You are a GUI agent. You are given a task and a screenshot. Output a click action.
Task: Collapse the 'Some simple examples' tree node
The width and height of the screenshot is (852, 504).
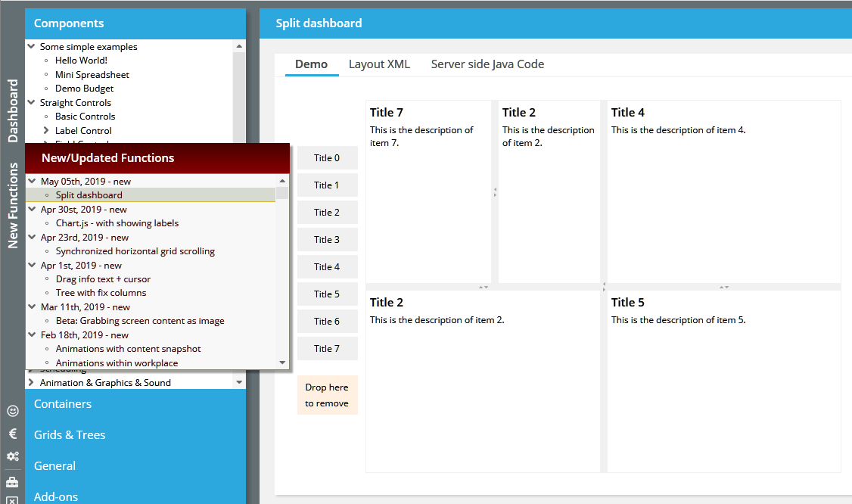32,46
